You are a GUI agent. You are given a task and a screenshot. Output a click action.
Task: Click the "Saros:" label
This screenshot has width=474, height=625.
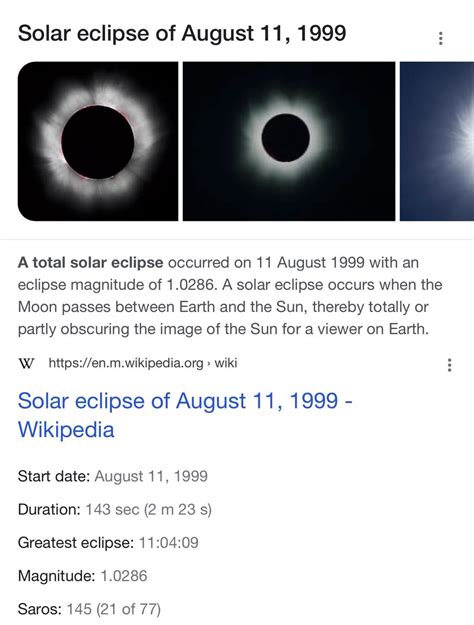click(40, 609)
